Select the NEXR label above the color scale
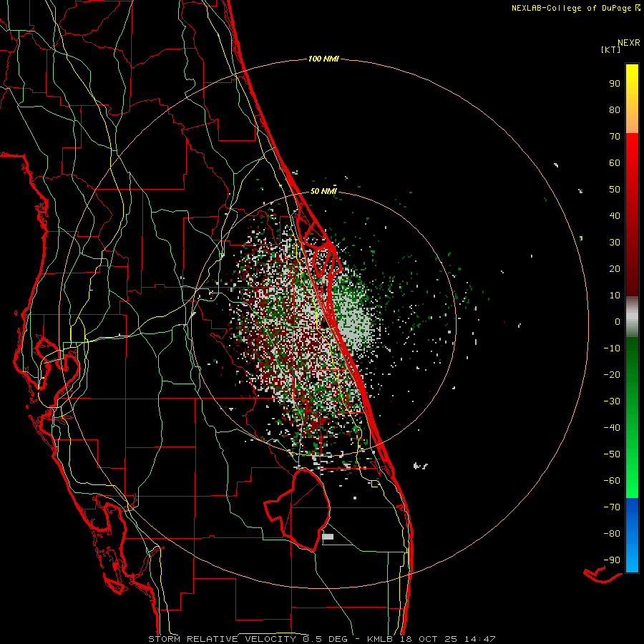 pyautogui.click(x=628, y=43)
